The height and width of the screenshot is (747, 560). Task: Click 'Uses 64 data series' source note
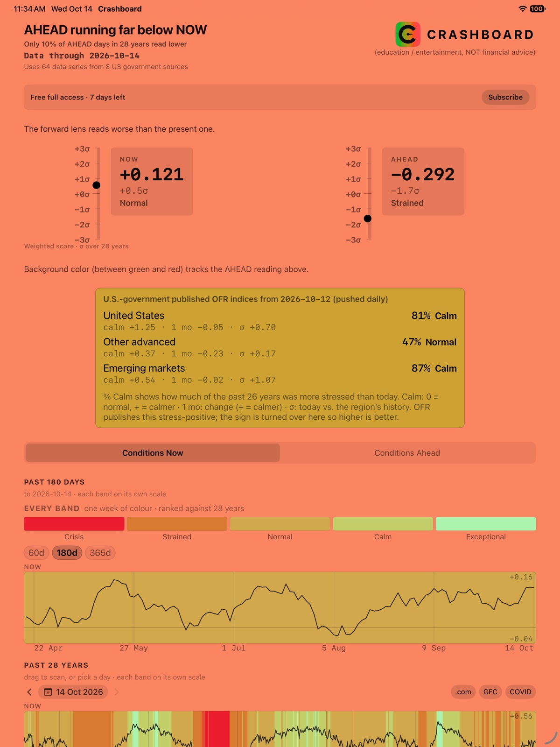tap(106, 67)
